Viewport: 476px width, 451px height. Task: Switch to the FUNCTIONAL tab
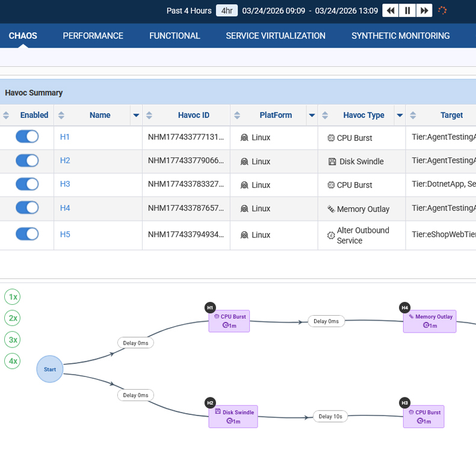[x=175, y=36]
